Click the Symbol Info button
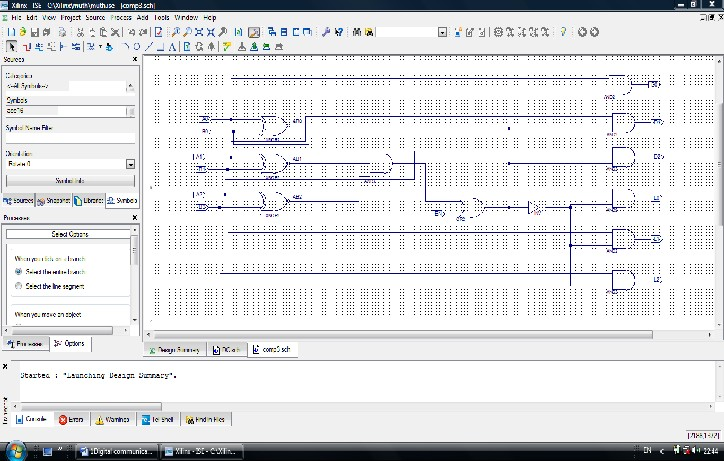The height and width of the screenshot is (461, 724). tap(70, 181)
